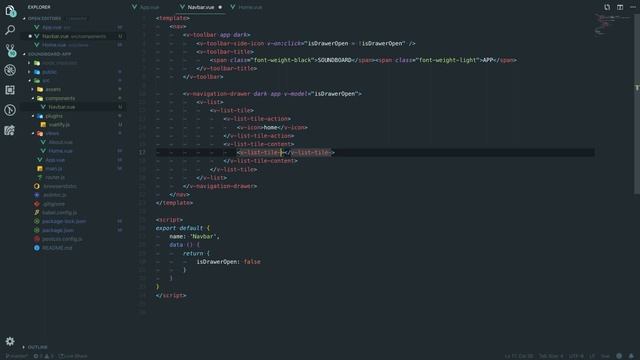Open the Explorer view in activity bar
This screenshot has width=640, height=360.
coord(10,10)
